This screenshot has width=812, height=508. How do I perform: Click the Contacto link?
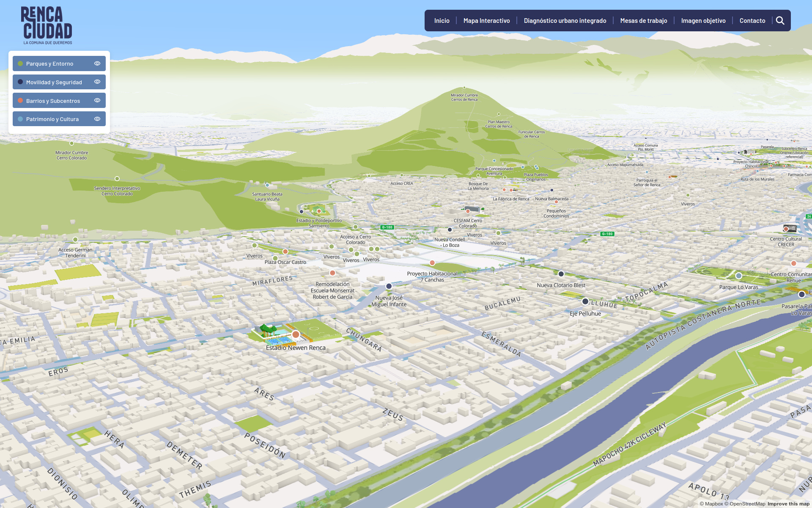point(752,21)
